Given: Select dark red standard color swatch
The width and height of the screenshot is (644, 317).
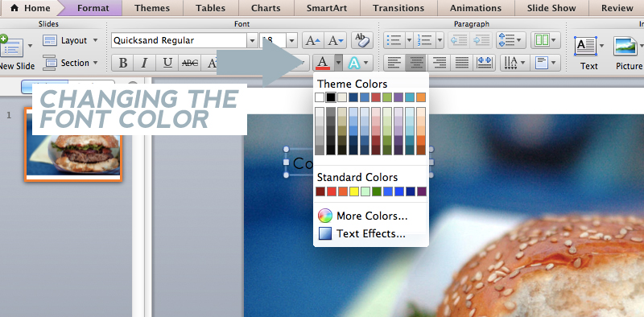Looking at the screenshot, I should (x=320, y=191).
